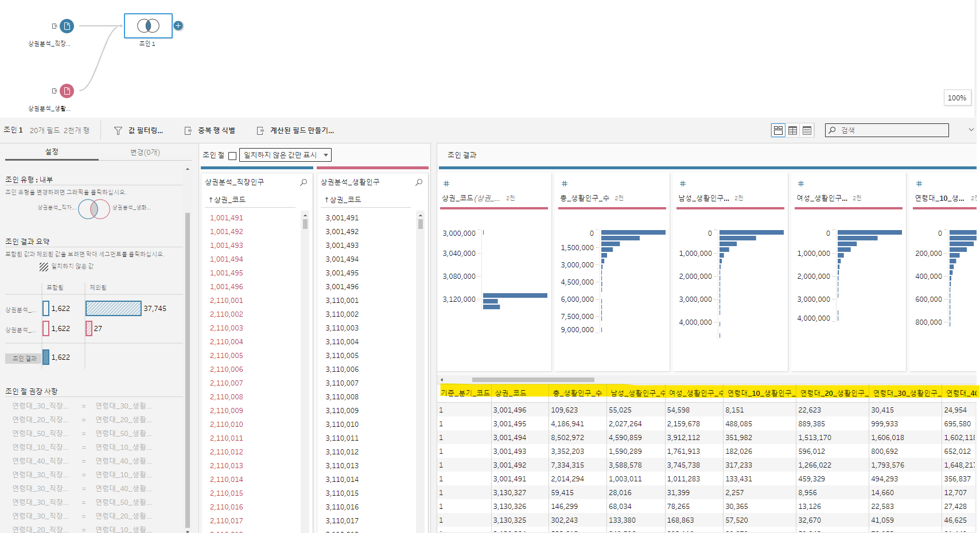This screenshot has width=980, height=533.
Task: Select the 총_생활인구_수 grid column header
Action: [578, 392]
